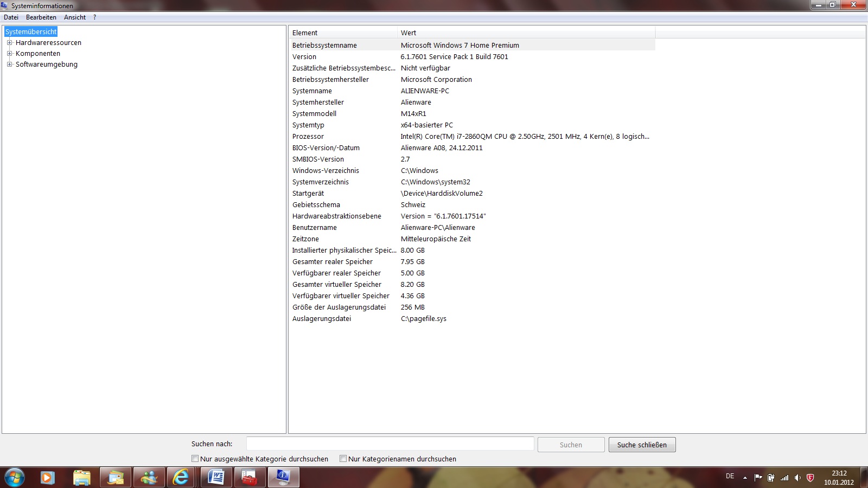Select the Verfügbarer virtueller Speicher row label
The width and height of the screenshot is (868, 488).
[341, 296]
